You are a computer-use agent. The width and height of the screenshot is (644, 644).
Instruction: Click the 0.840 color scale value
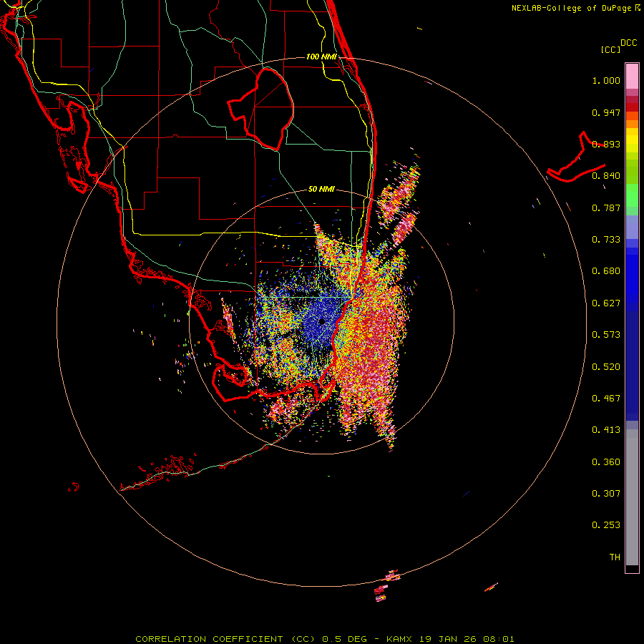606,176
